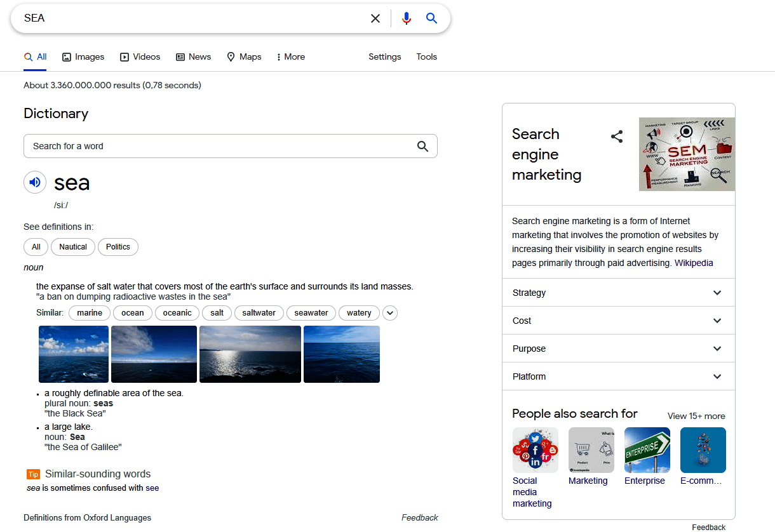Click the microphone voice search icon
775x532 pixels.
pos(406,18)
